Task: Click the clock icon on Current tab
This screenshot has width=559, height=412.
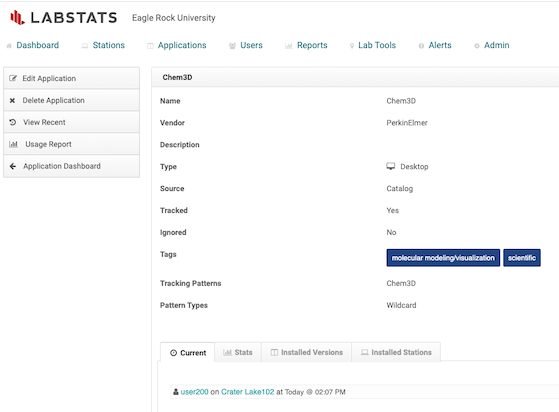Action: pos(174,353)
